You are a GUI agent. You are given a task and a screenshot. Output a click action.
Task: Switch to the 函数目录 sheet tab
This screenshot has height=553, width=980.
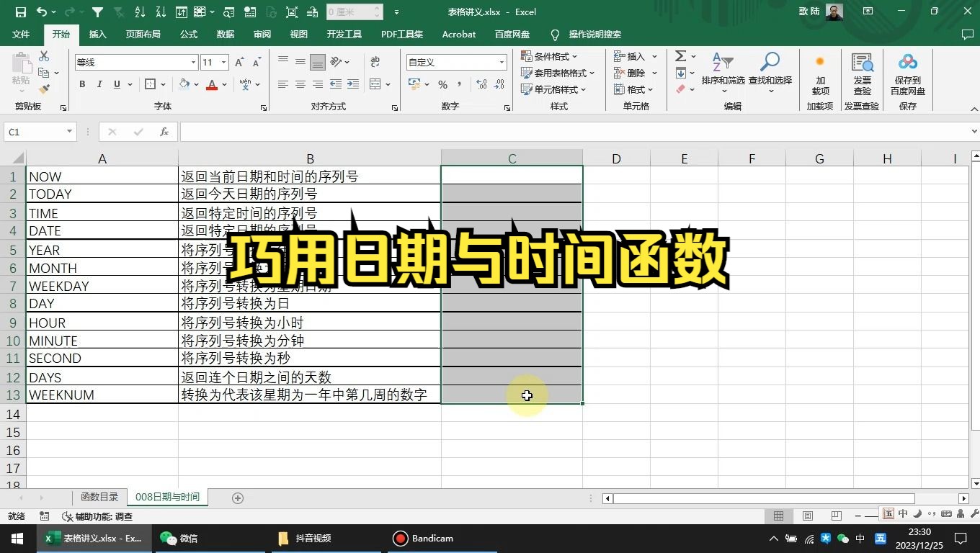coord(99,496)
